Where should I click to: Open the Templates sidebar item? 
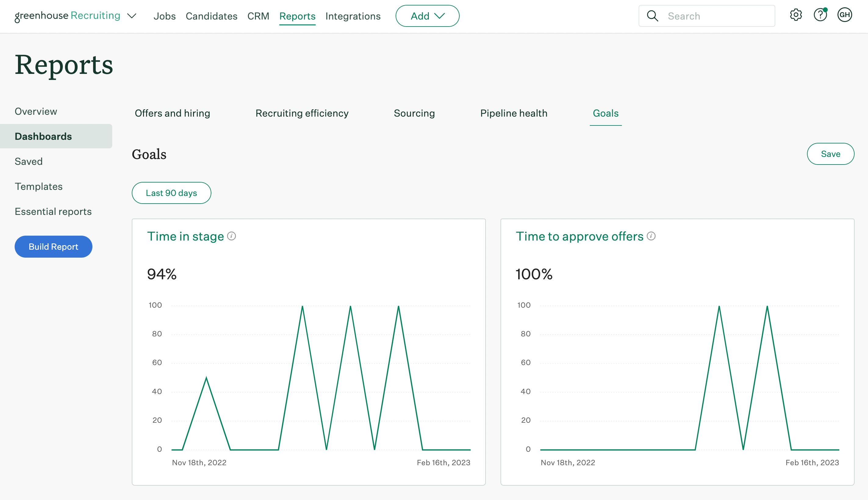(38, 187)
